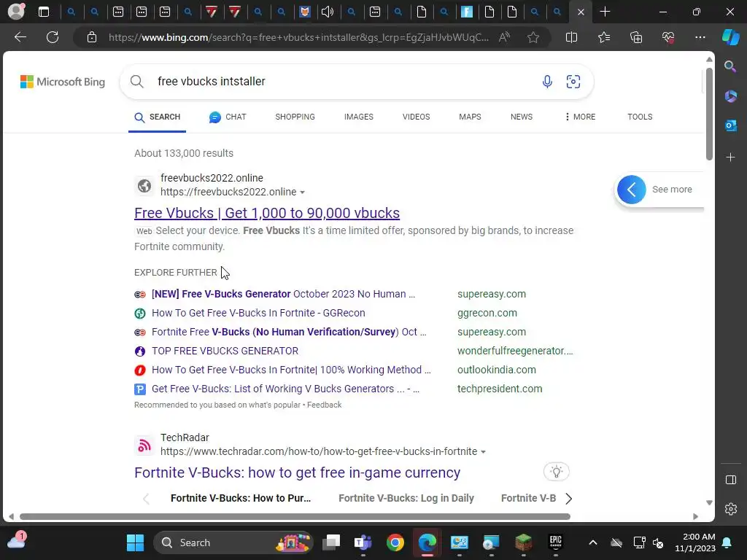Collapse the See more side panel
The width and height of the screenshot is (747, 560).
click(x=631, y=190)
